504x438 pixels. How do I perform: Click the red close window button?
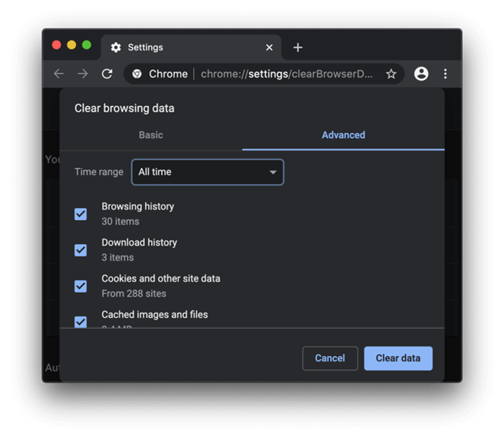(x=57, y=45)
